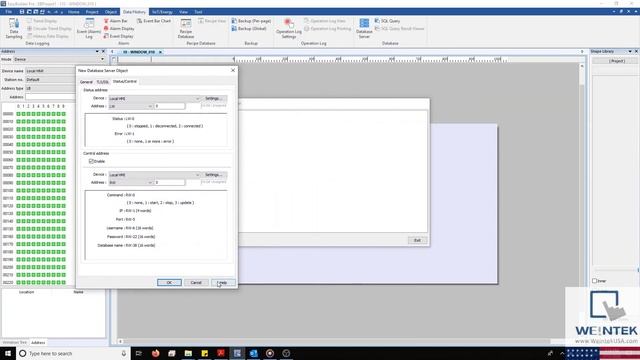640x360 pixels.
Task: Confirm the dialog with OK
Action: tap(169, 282)
